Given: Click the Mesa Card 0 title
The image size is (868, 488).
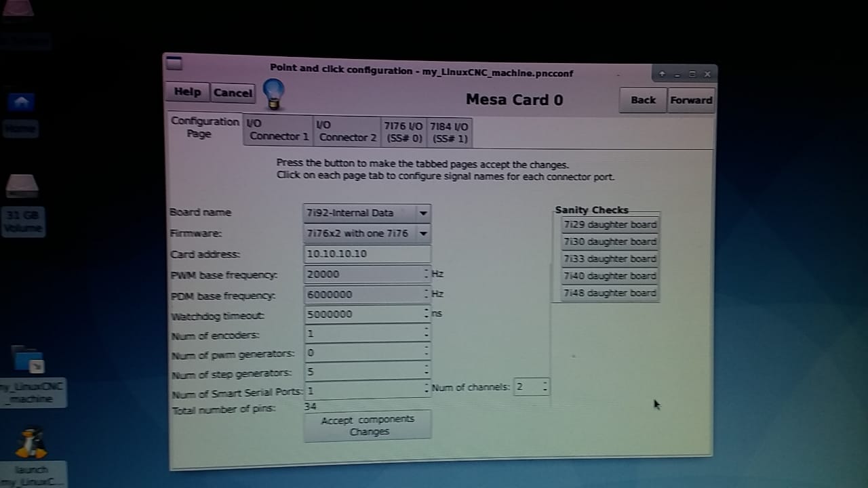Looking at the screenshot, I should 514,100.
